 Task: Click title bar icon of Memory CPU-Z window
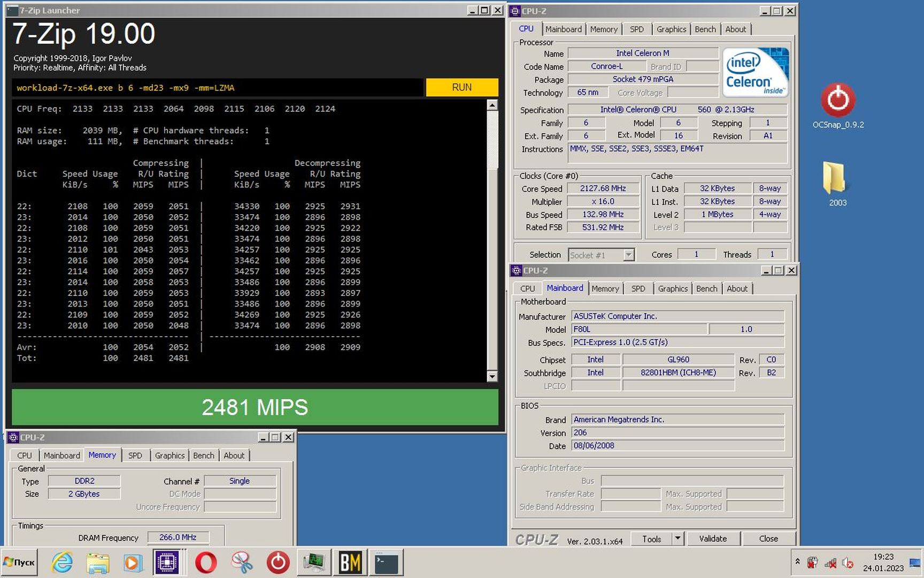pos(13,437)
